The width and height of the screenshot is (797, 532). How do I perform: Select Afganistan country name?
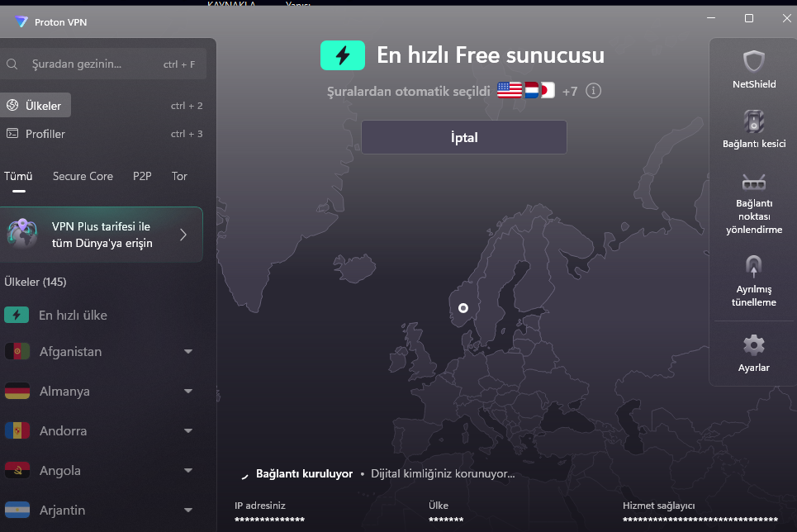(71, 351)
